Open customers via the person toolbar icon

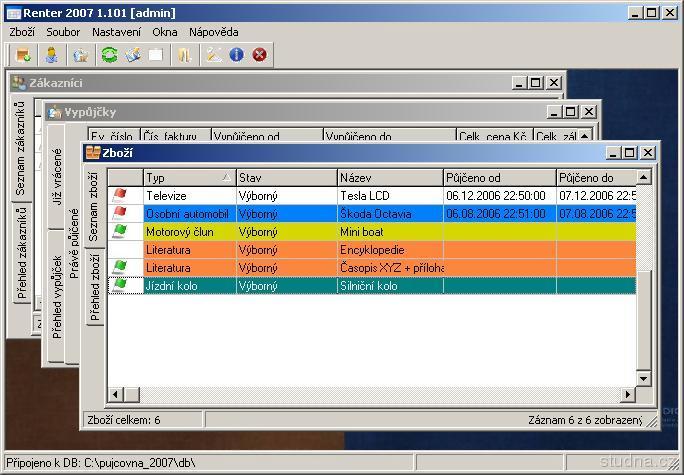coord(51,55)
